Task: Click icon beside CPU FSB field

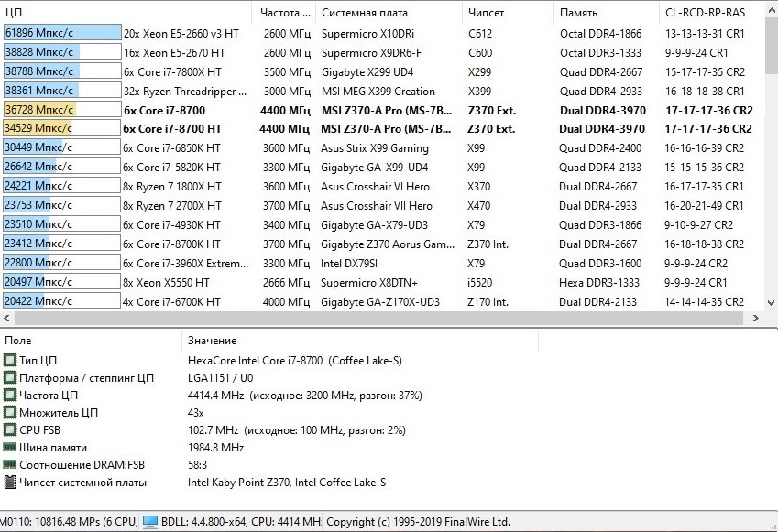Action: (x=9, y=429)
